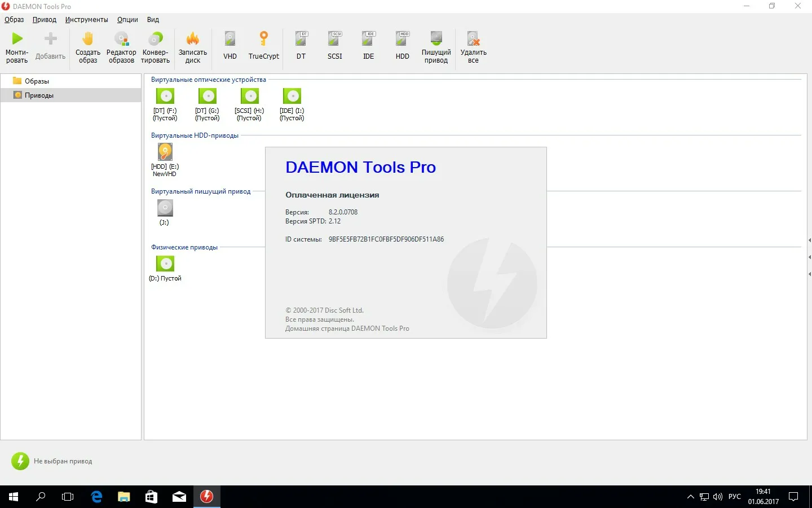Click Записать диск flame icon
812x508 pixels.
click(193, 39)
